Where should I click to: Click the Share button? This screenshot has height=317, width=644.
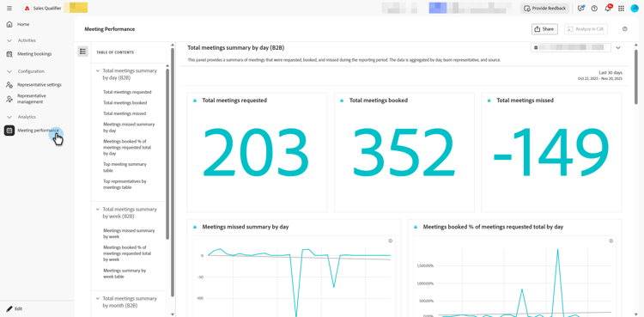pos(544,29)
